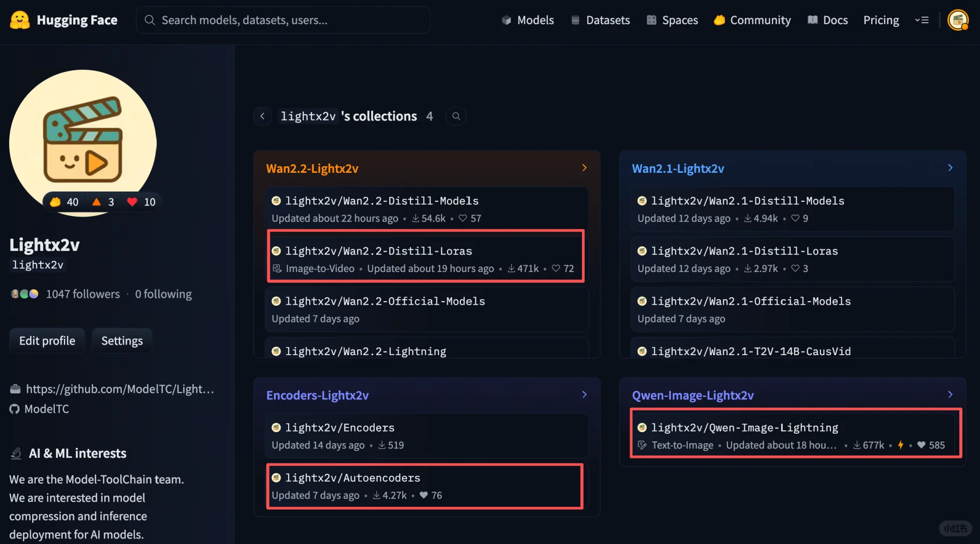Click the follower avatars icon group

(x=25, y=294)
